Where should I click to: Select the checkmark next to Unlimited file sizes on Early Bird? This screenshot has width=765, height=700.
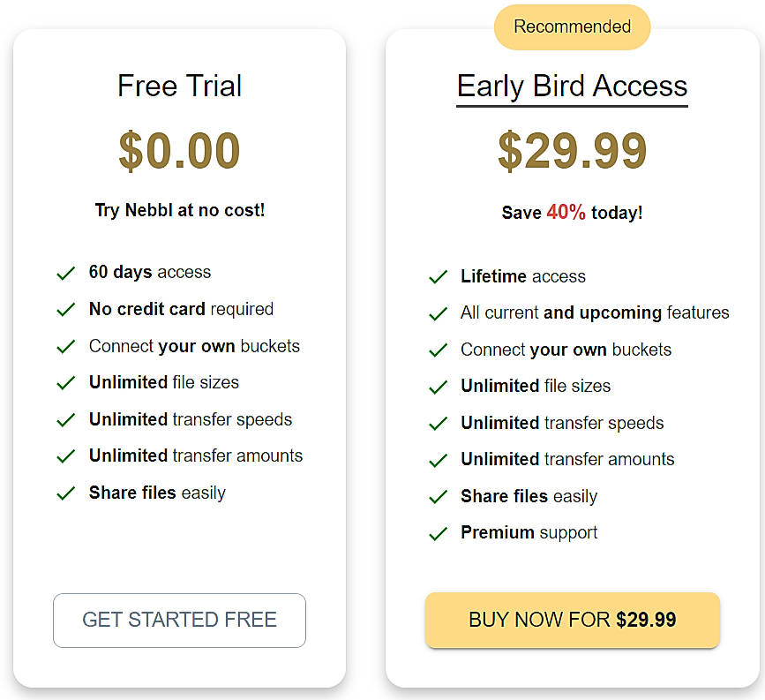click(x=439, y=386)
